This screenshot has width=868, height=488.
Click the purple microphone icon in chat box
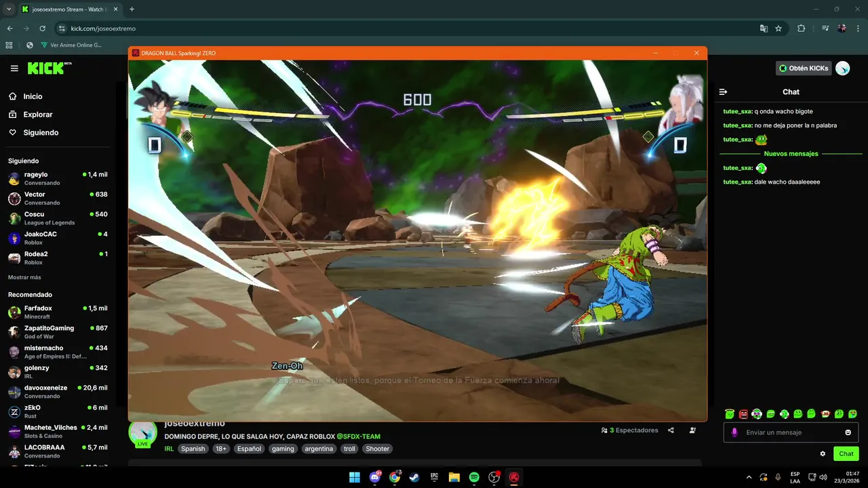click(734, 432)
